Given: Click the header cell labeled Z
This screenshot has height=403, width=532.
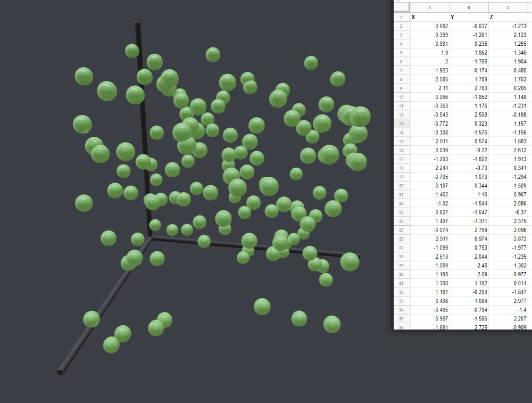Looking at the screenshot, I should click(508, 17).
